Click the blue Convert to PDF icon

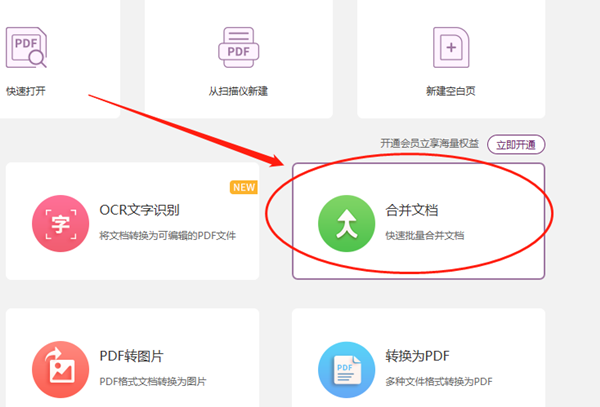pos(345,369)
